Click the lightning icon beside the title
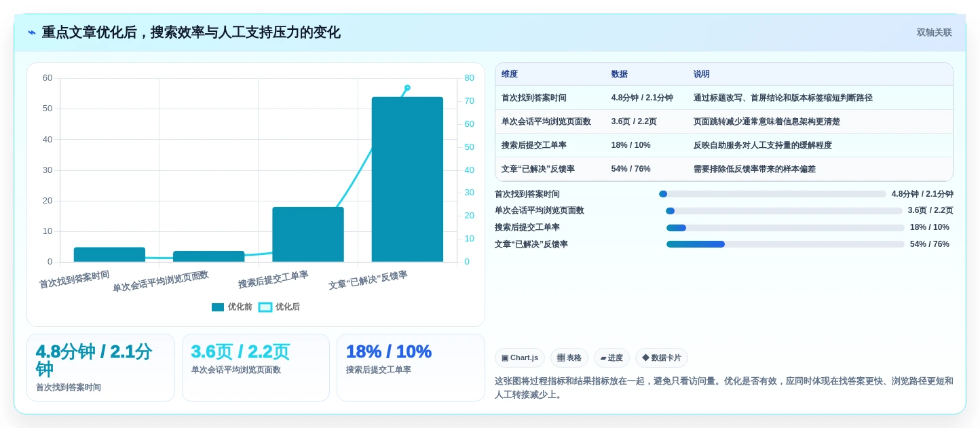 [32, 33]
